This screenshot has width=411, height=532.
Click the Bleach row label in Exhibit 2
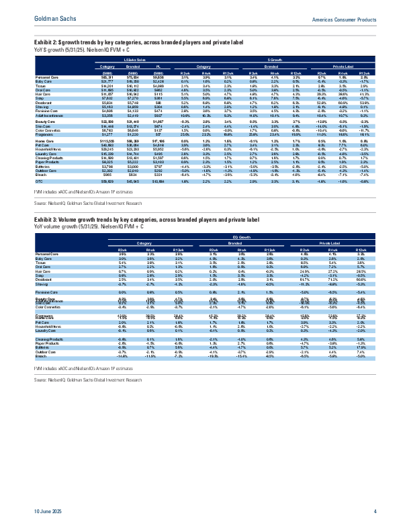pos(41,175)
